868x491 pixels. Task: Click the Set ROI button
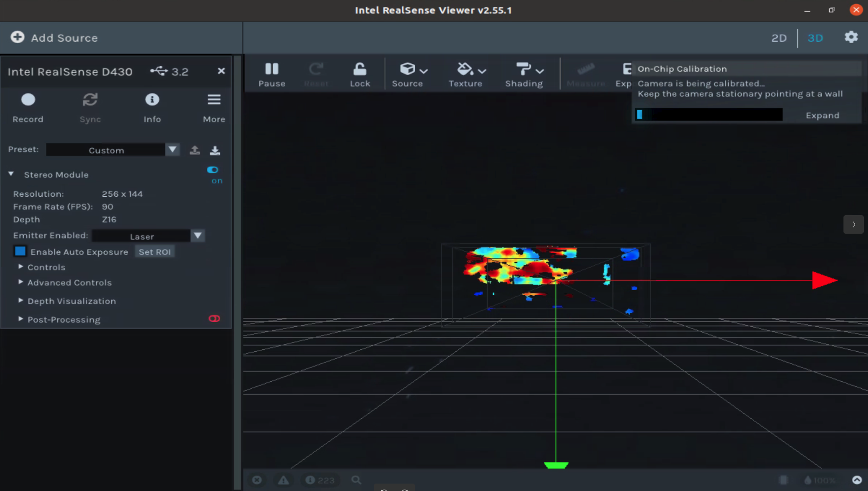point(155,252)
